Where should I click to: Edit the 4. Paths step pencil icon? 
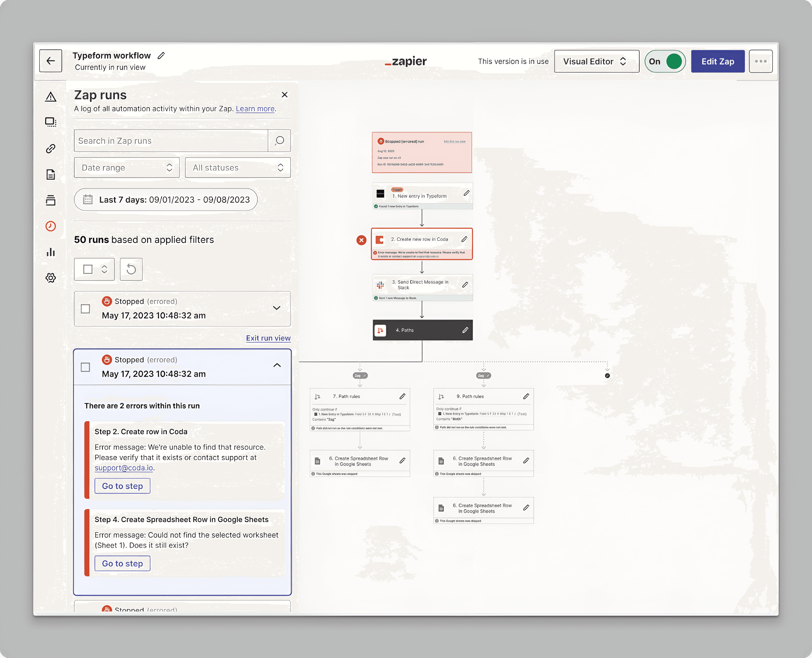tap(465, 330)
